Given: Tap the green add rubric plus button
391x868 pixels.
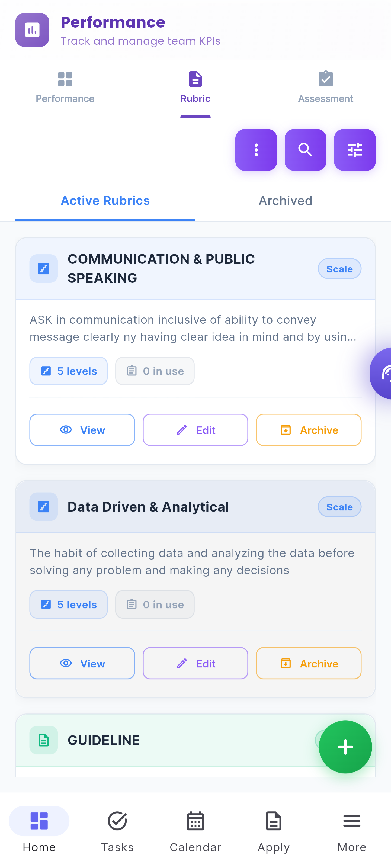Looking at the screenshot, I should point(345,747).
